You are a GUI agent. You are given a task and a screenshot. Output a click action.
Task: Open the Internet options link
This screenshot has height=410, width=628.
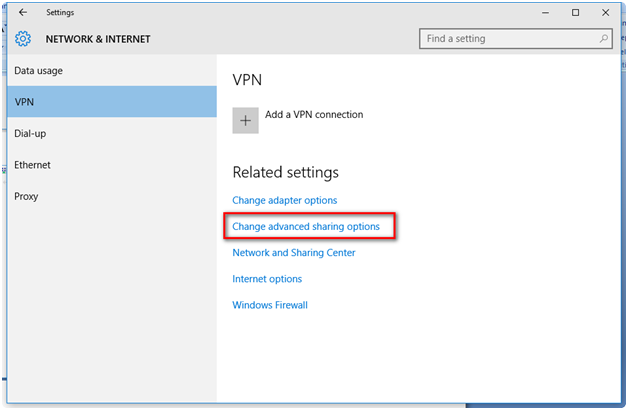(267, 279)
